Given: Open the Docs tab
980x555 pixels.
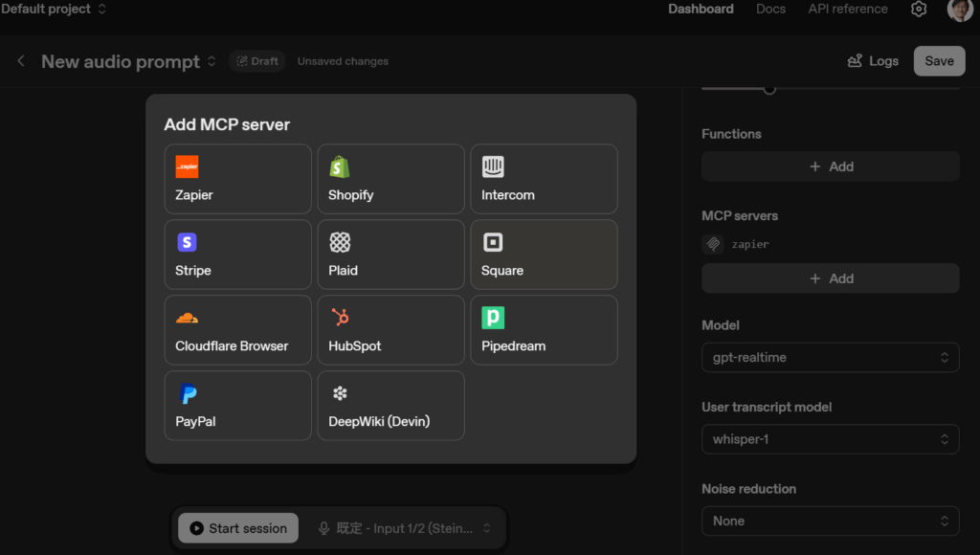Looking at the screenshot, I should tap(770, 10).
